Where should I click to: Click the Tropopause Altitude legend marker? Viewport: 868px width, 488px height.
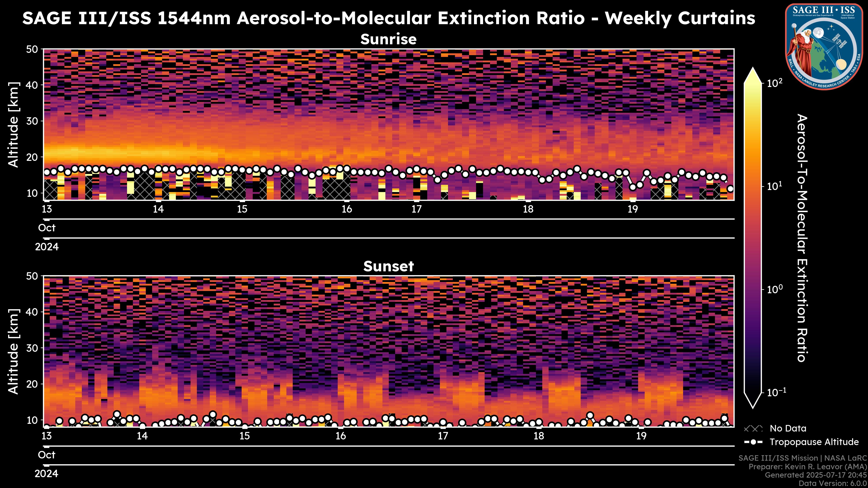click(x=753, y=442)
